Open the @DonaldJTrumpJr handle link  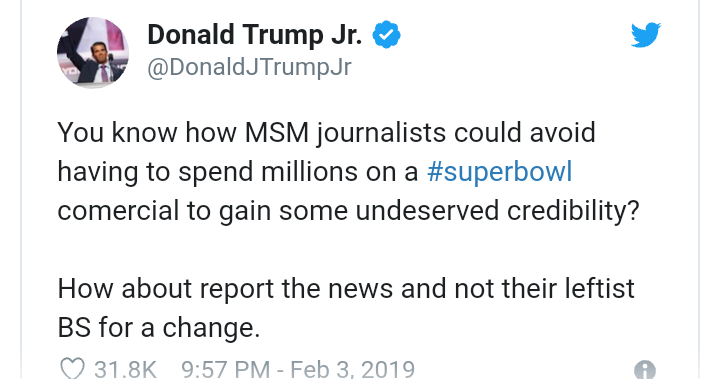pos(249,68)
